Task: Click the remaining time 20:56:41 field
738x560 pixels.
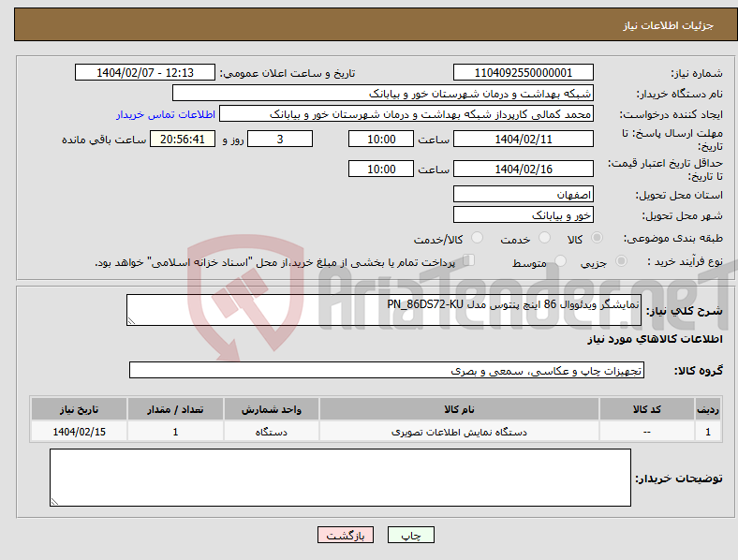Action: pos(183,139)
